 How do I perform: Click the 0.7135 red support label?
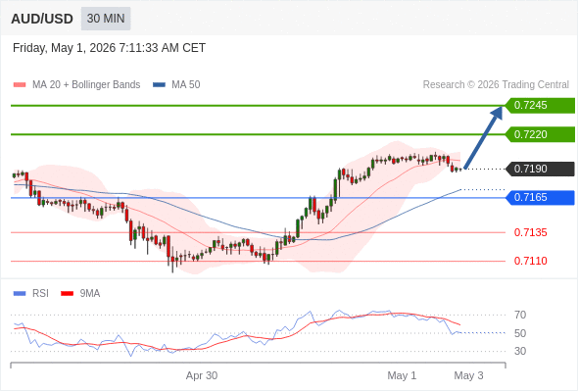click(x=530, y=232)
